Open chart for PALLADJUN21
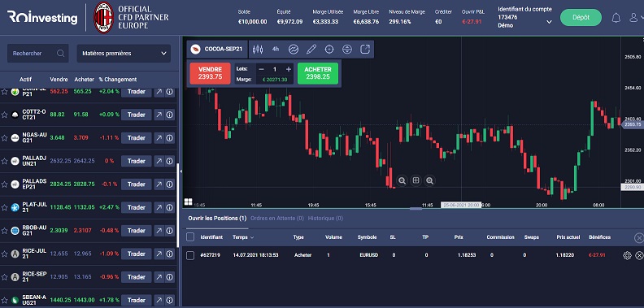Image resolution: width=644 pixels, height=308 pixels. click(159, 161)
